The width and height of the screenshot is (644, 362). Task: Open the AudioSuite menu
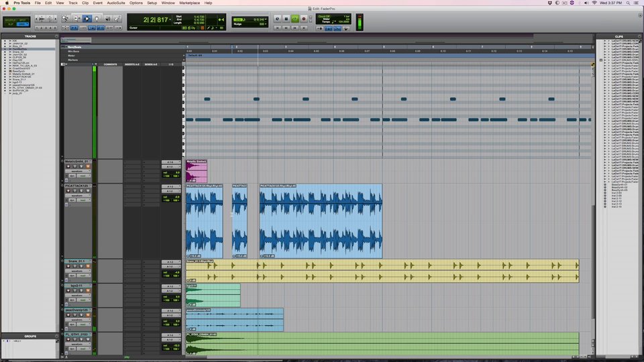(x=116, y=3)
